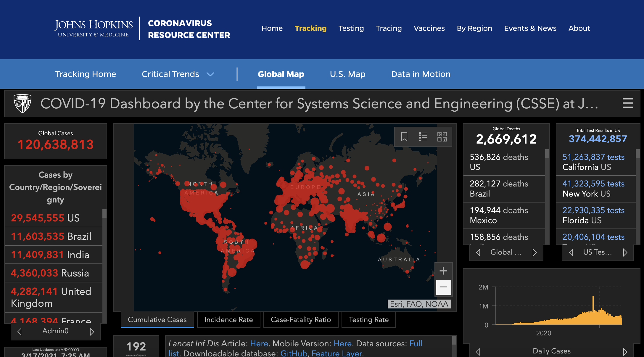
Task: Zoom out on the world map
Action: click(443, 287)
